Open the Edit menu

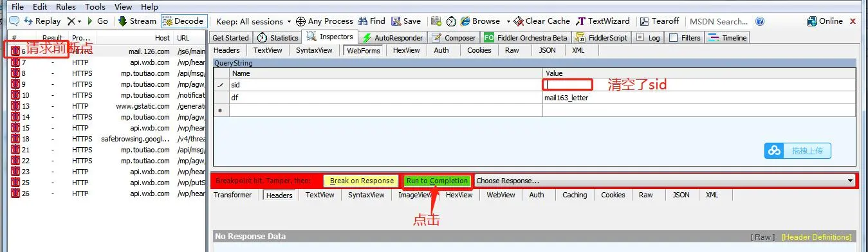coord(40,6)
